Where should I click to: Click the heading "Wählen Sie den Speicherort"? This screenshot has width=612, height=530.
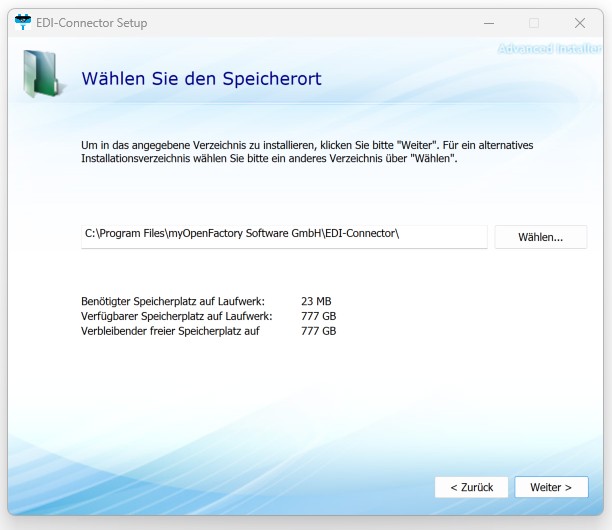201,78
